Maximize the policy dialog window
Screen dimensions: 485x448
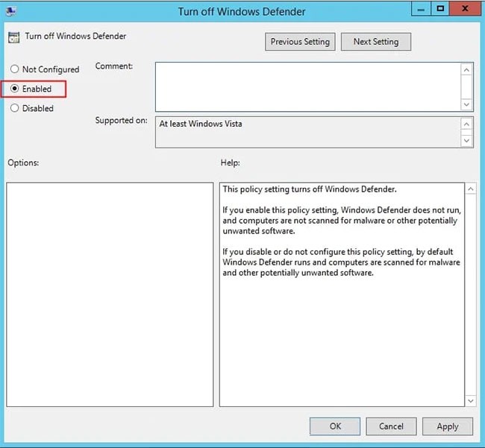(x=441, y=10)
